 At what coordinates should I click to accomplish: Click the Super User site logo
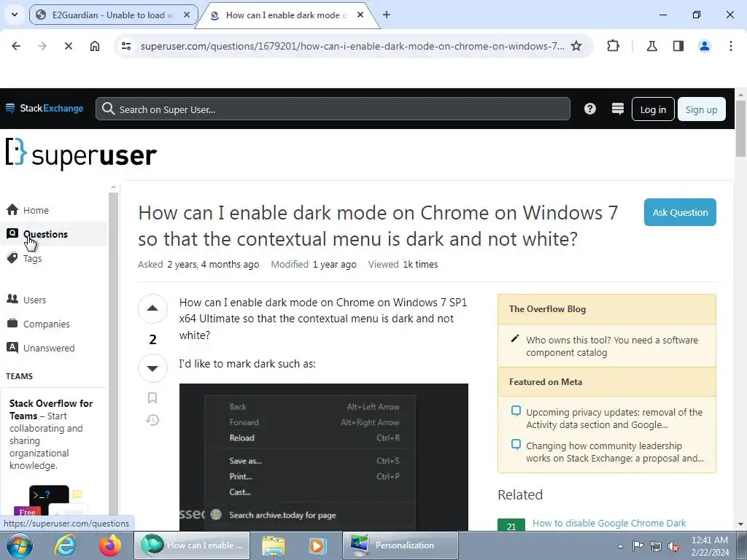(x=82, y=154)
